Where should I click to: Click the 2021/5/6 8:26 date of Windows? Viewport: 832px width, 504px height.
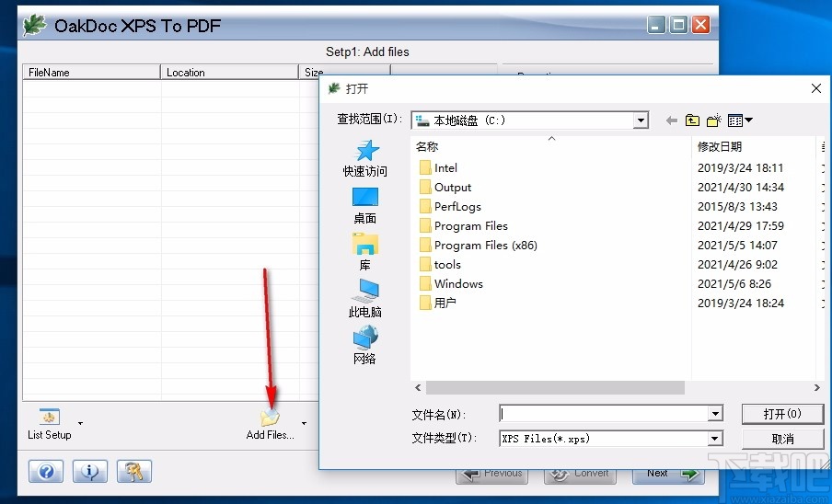coord(734,284)
